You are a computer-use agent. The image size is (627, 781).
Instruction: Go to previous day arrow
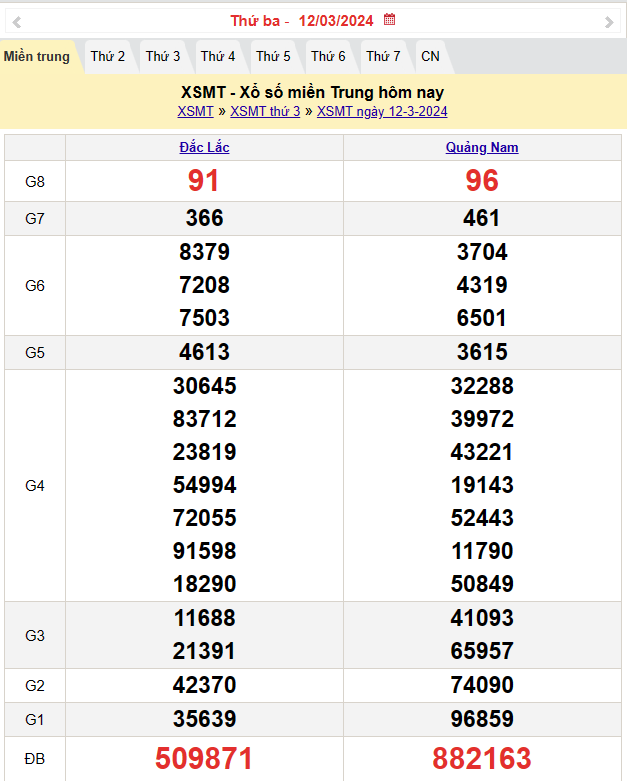point(17,21)
